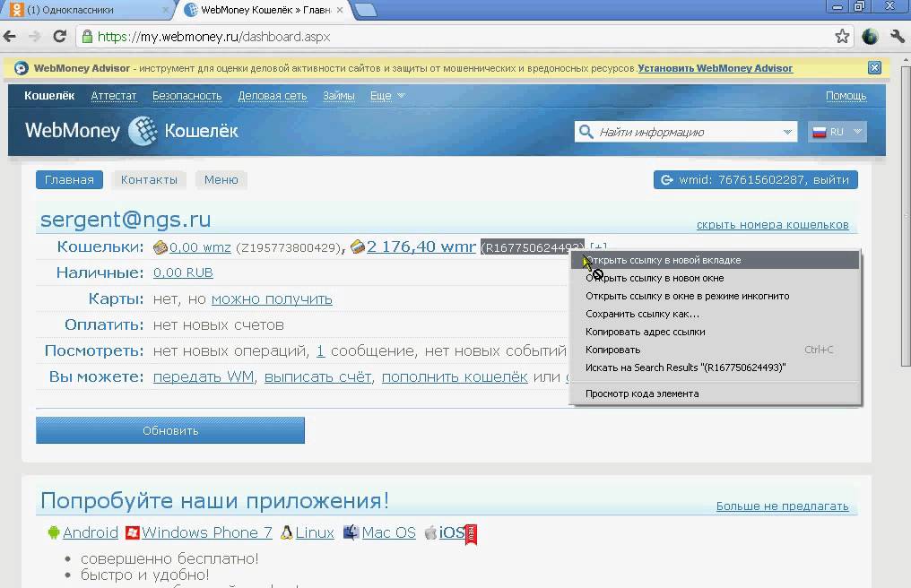Switch to the Меню tab

221,179
